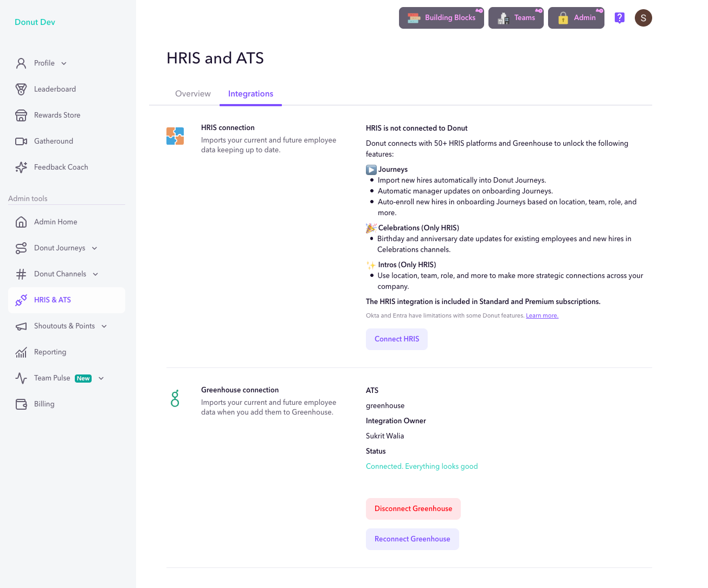The height and width of the screenshot is (588, 708).
Task: Click the Intros sparkles emoji
Action: point(371,265)
